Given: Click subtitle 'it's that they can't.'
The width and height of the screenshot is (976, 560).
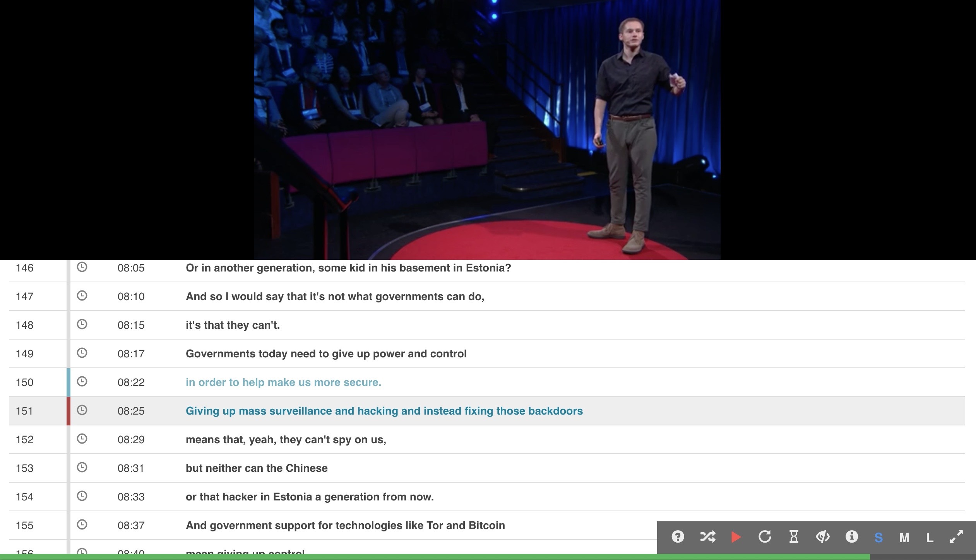Looking at the screenshot, I should pyautogui.click(x=233, y=325).
